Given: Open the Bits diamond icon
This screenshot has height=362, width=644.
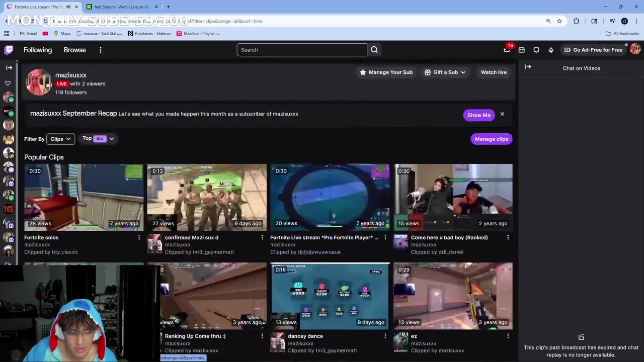Looking at the screenshot, I should click(x=551, y=50).
